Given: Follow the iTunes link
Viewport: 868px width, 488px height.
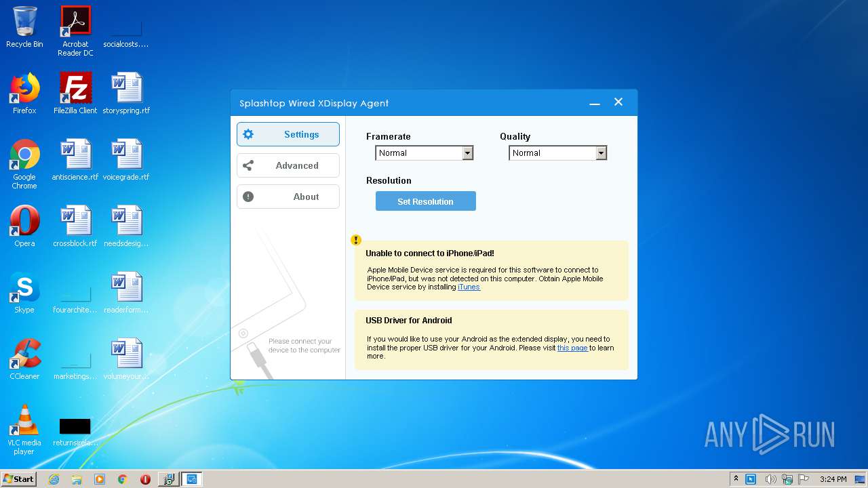Looking at the screenshot, I should 469,287.
